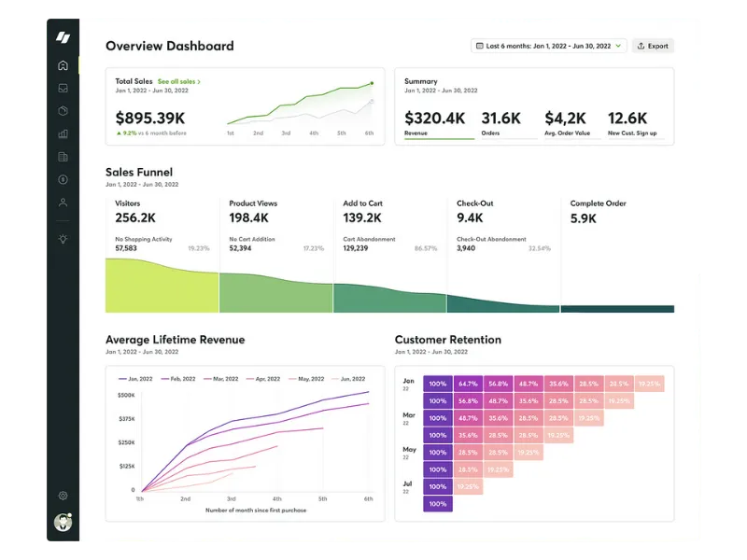
Task: Open the inbox icon in the sidebar
Action: (63, 89)
